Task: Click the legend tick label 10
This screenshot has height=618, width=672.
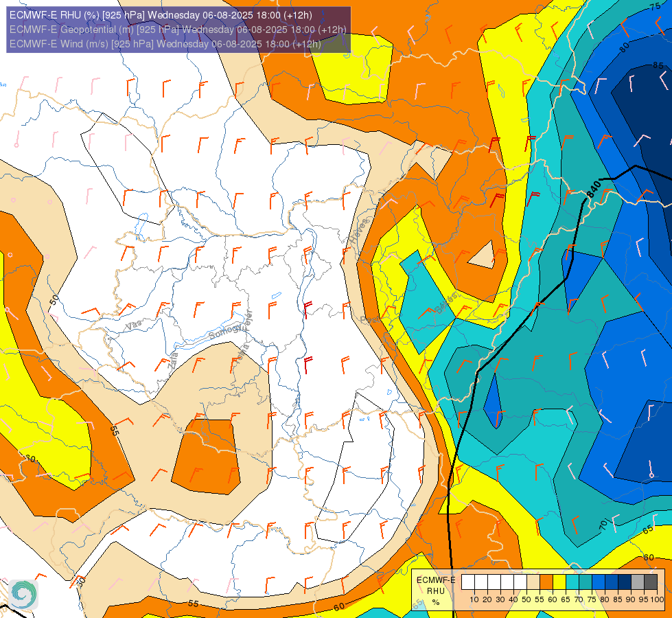Action: 474,599
